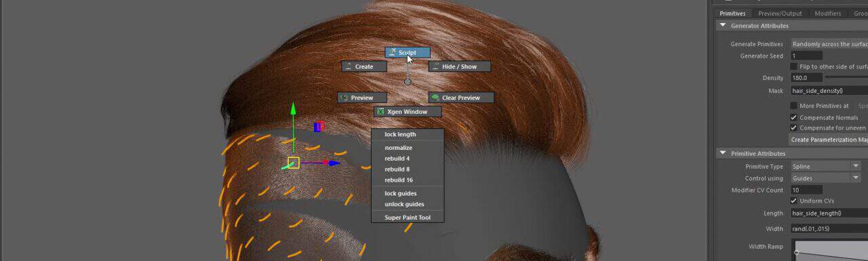Image resolution: width=868 pixels, height=261 pixels.
Task: Open Xgen Window from marking menu
Action: pyautogui.click(x=407, y=111)
